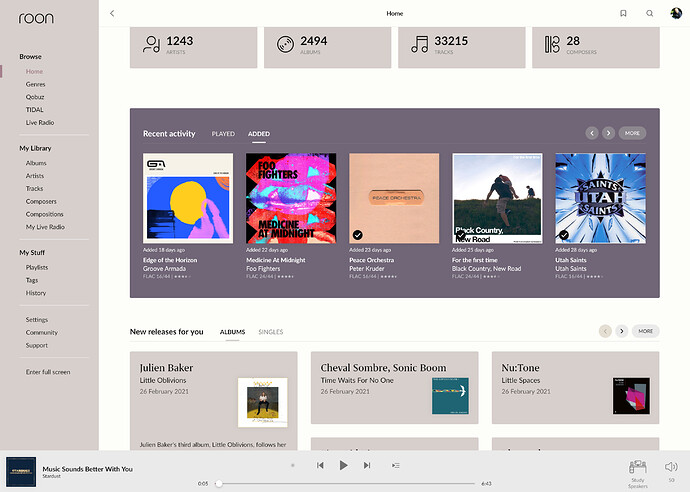
Task: Play the current track
Action: 344,465
